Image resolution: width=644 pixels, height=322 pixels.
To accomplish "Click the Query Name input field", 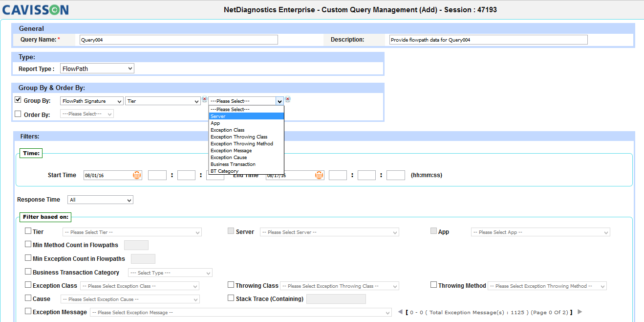I will (179, 40).
